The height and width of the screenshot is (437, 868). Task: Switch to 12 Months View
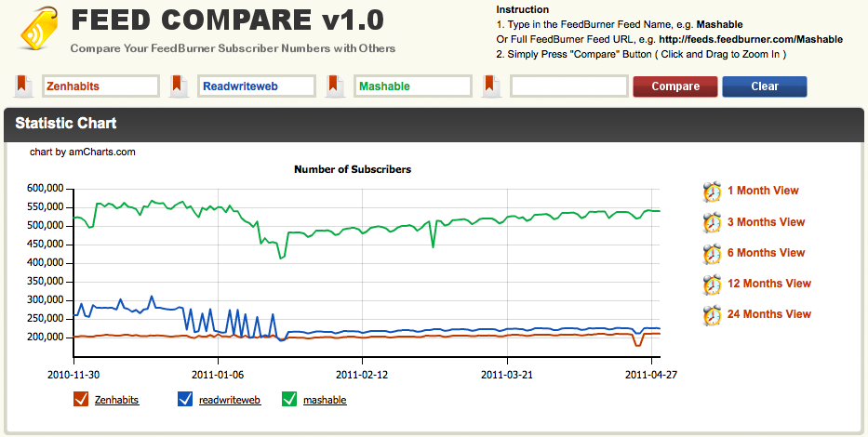point(768,284)
